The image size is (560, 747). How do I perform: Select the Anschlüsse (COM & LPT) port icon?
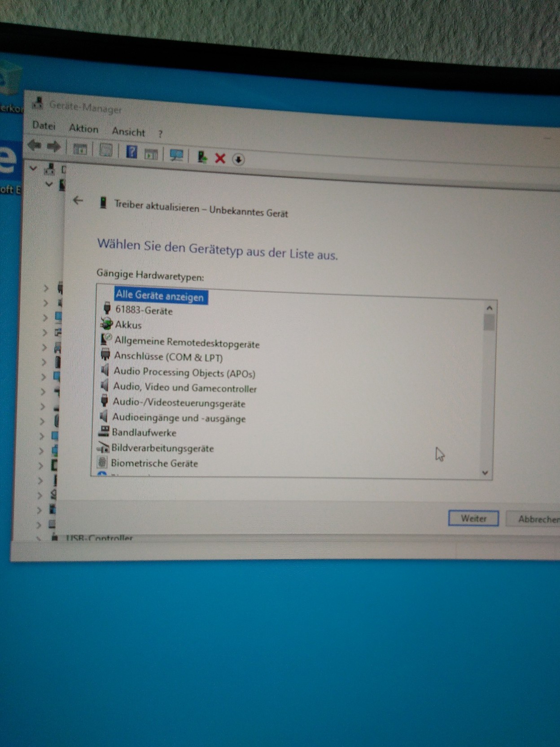[106, 354]
